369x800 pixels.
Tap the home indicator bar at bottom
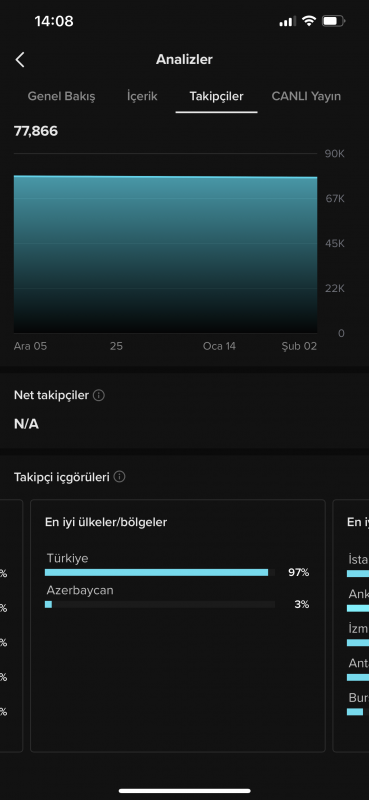point(185,791)
